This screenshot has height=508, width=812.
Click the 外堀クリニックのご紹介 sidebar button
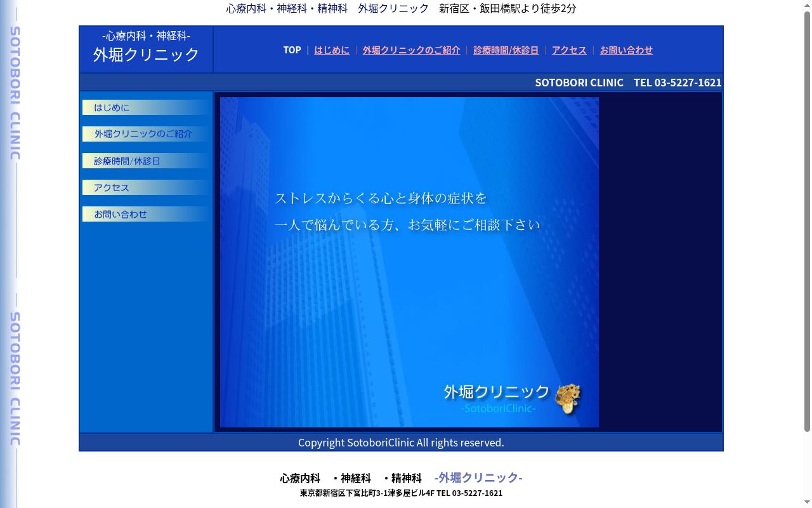tap(145, 134)
